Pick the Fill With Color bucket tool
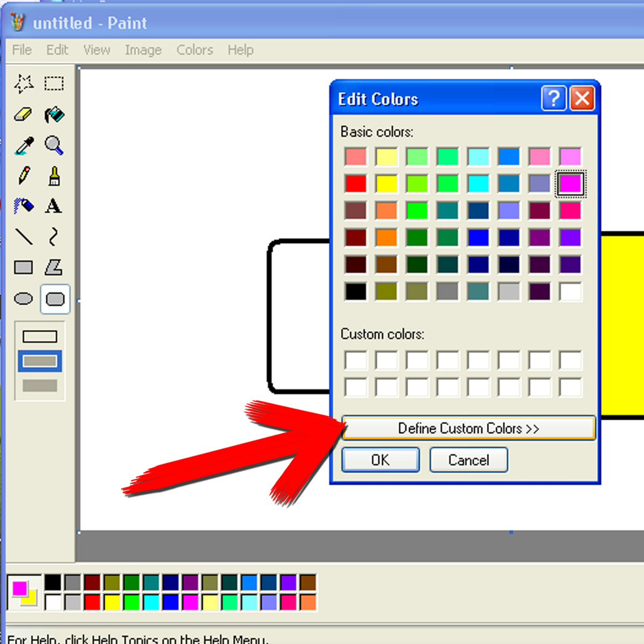The height and width of the screenshot is (644, 644). point(54,115)
